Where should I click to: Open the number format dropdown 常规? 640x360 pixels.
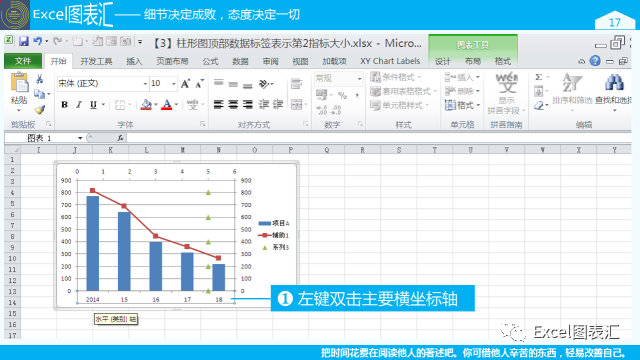[338, 78]
